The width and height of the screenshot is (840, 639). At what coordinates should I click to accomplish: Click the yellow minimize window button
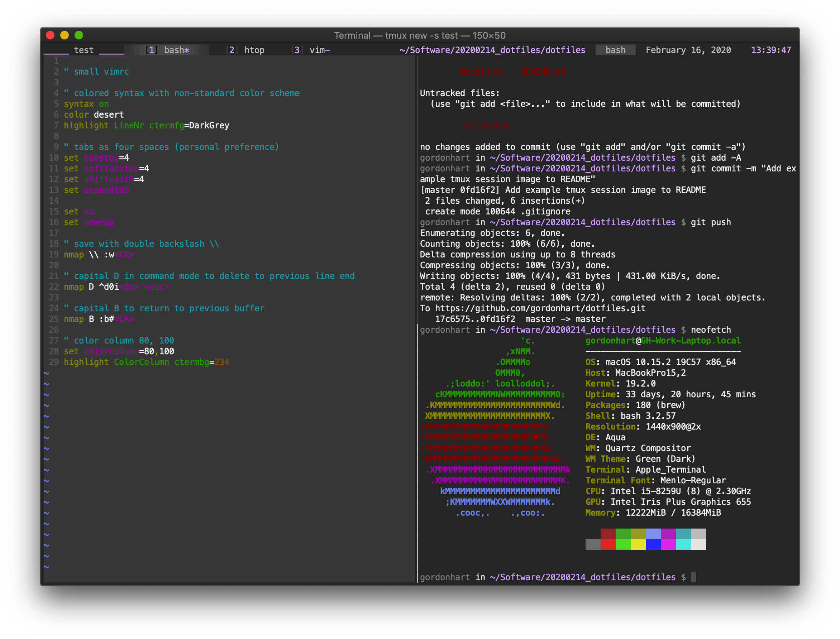click(65, 35)
